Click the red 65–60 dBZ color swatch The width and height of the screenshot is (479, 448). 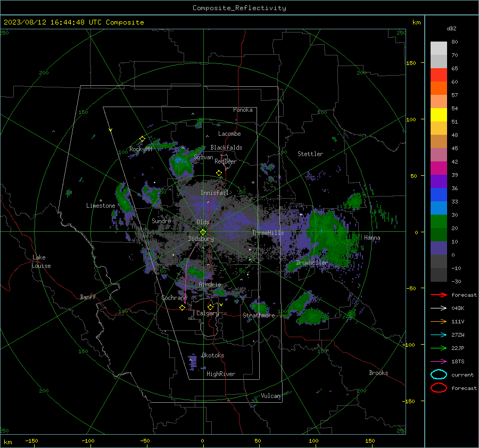[x=439, y=75]
